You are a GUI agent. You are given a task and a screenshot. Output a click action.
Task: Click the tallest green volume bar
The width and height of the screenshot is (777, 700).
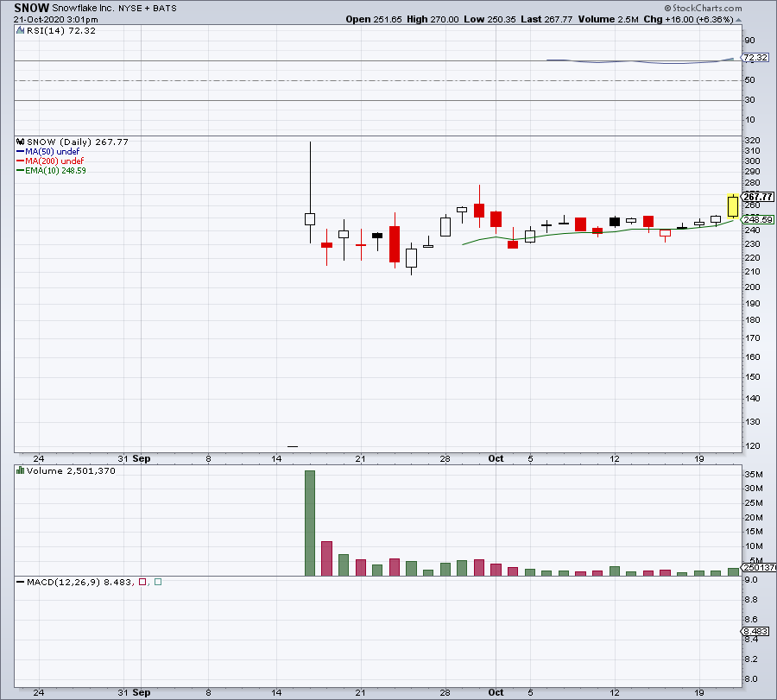[x=310, y=523]
